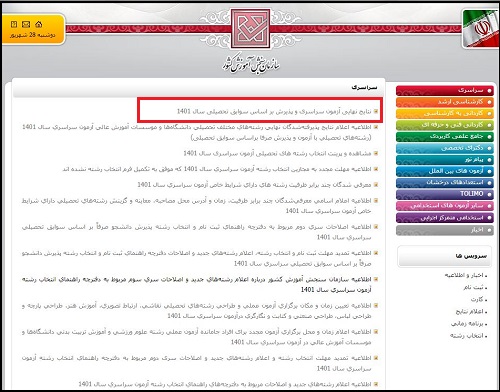500x392 pixels.
Task: Open the help question-mark icon
Action: pyautogui.click(x=14, y=24)
